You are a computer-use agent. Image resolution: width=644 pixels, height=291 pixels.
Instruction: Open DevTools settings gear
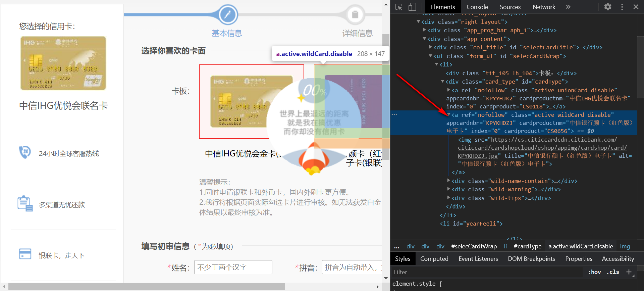pyautogui.click(x=608, y=7)
